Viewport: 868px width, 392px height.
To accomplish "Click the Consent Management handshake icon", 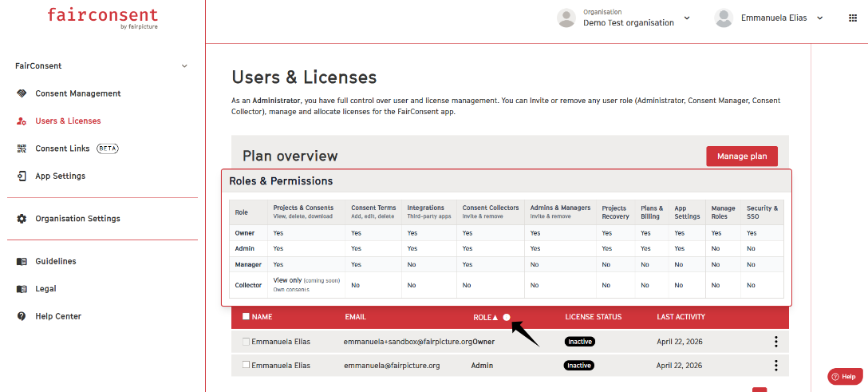I will [22, 93].
